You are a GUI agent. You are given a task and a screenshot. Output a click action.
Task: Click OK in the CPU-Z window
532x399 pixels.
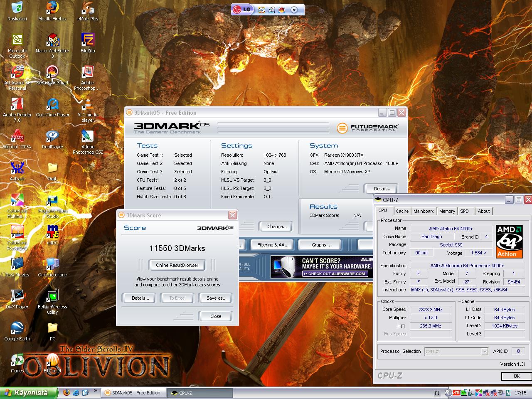(517, 376)
